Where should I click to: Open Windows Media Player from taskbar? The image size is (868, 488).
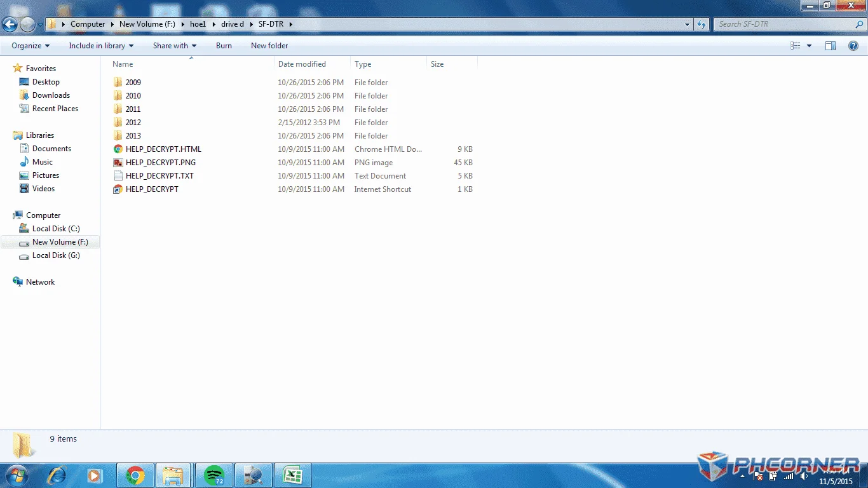pyautogui.click(x=94, y=475)
